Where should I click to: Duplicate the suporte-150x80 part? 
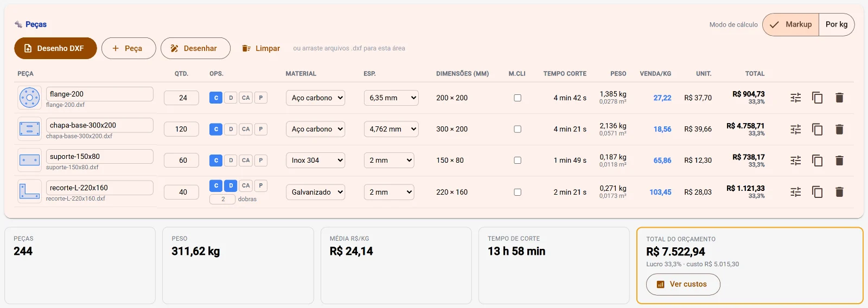coord(817,161)
